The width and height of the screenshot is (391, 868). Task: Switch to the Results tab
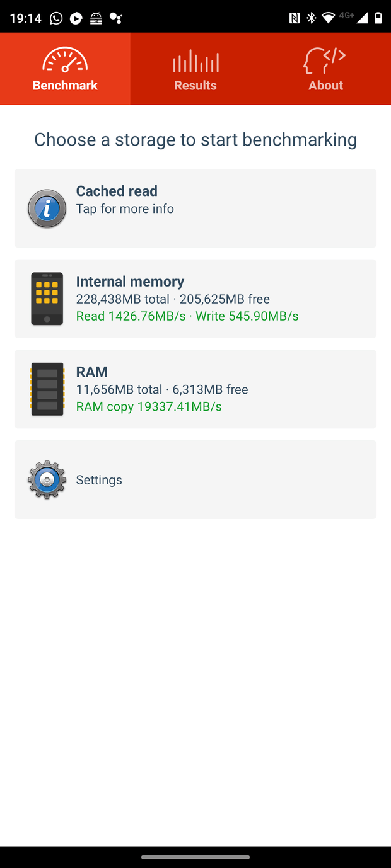click(195, 69)
